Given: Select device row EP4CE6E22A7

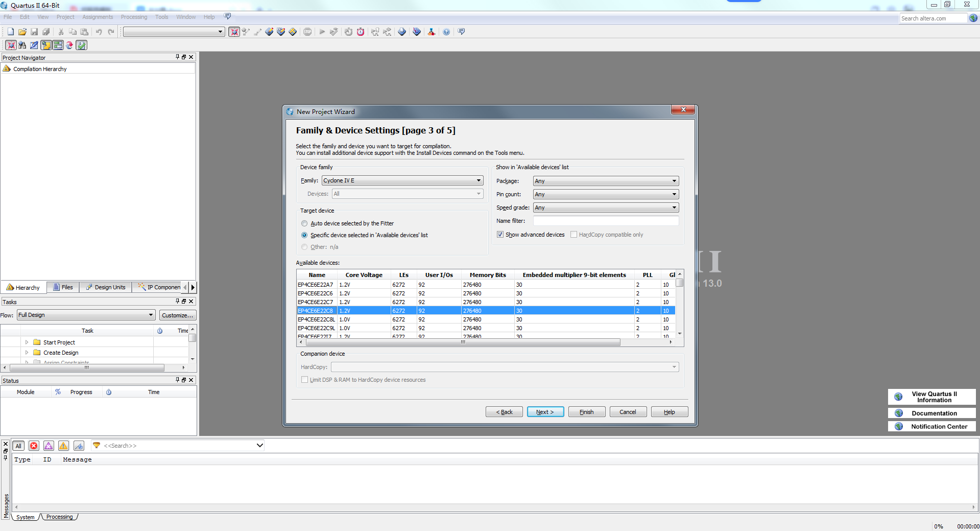Looking at the screenshot, I should tap(486, 285).
